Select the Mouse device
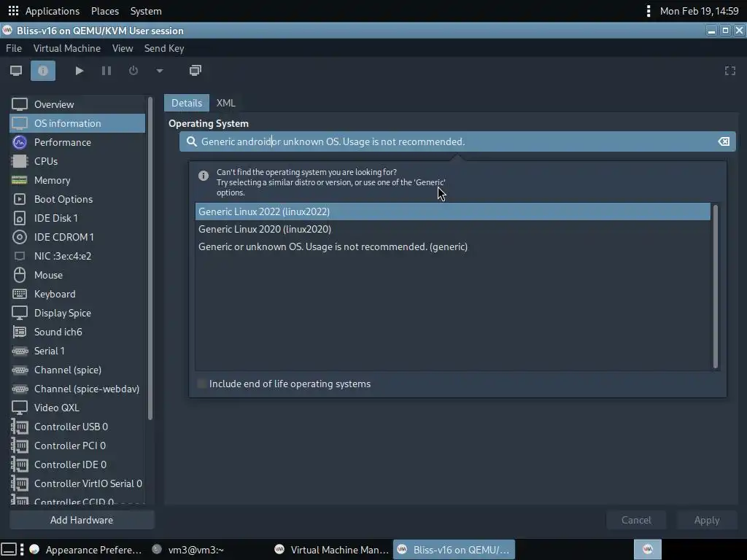Viewport: 747px width, 560px height. point(77,275)
